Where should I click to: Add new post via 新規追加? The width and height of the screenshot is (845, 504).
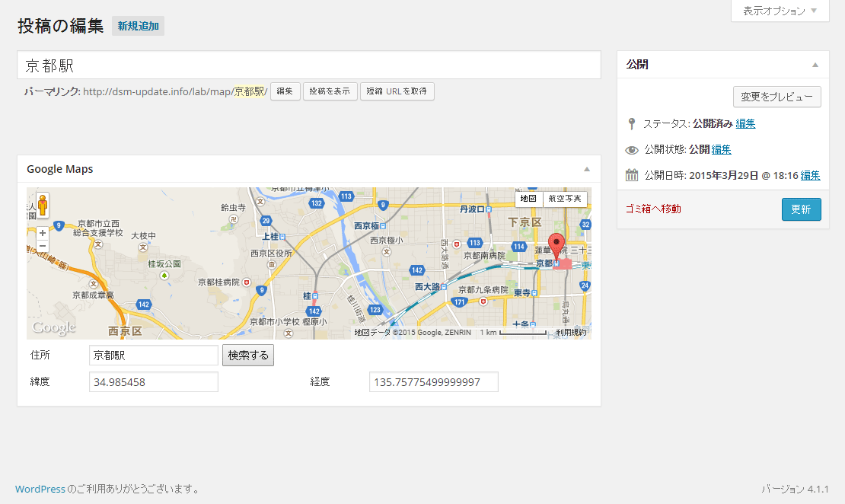coord(138,26)
